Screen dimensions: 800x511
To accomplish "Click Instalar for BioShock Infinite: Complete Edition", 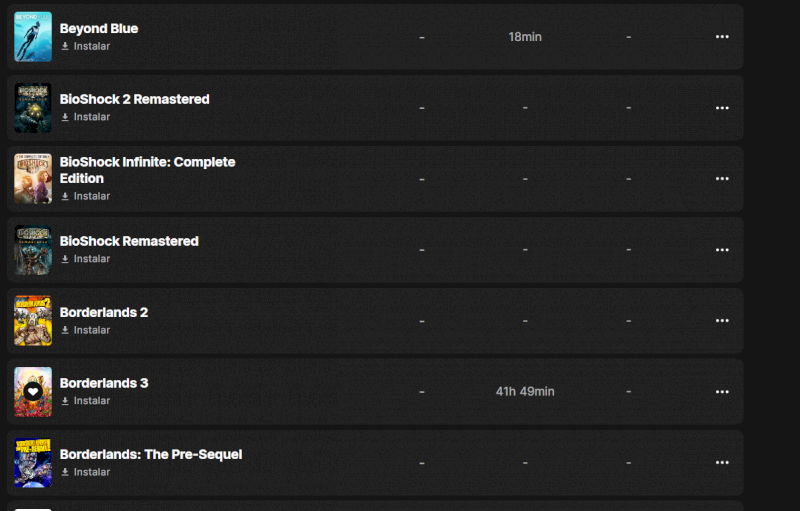I will click(86, 196).
